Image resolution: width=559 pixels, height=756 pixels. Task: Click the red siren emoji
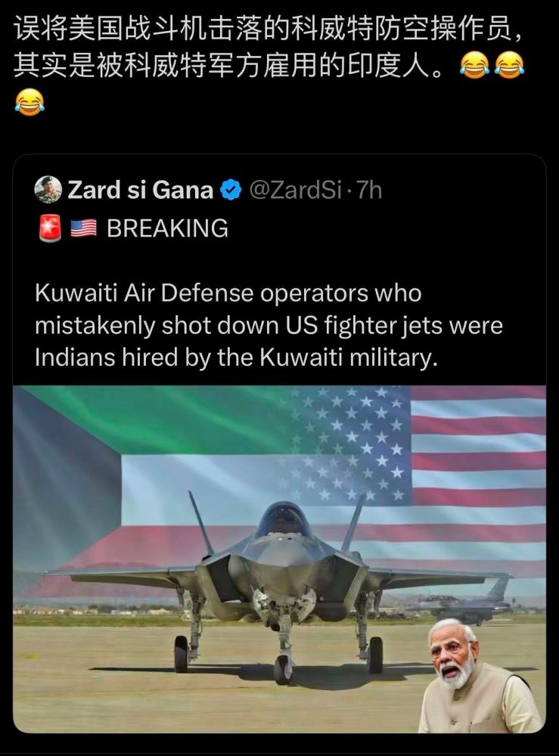click(49, 228)
